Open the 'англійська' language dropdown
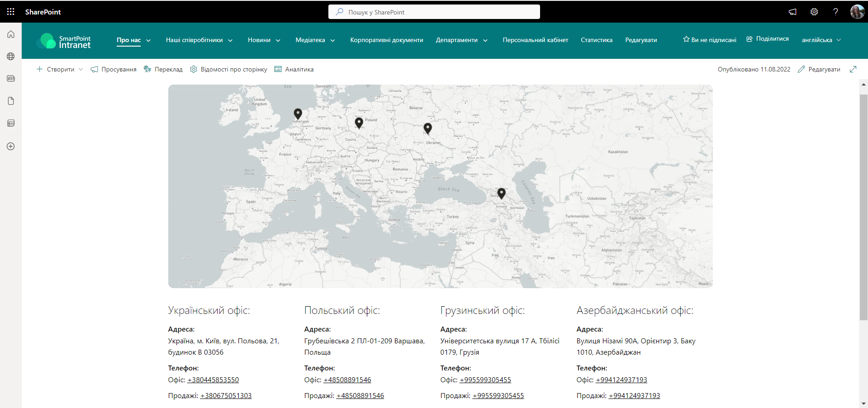868x408 pixels. click(x=821, y=40)
